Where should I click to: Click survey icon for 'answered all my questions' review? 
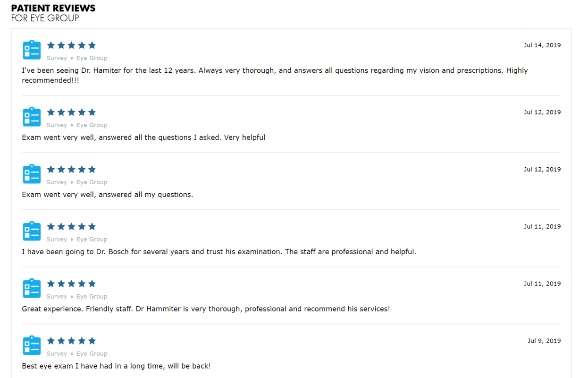[32, 174]
